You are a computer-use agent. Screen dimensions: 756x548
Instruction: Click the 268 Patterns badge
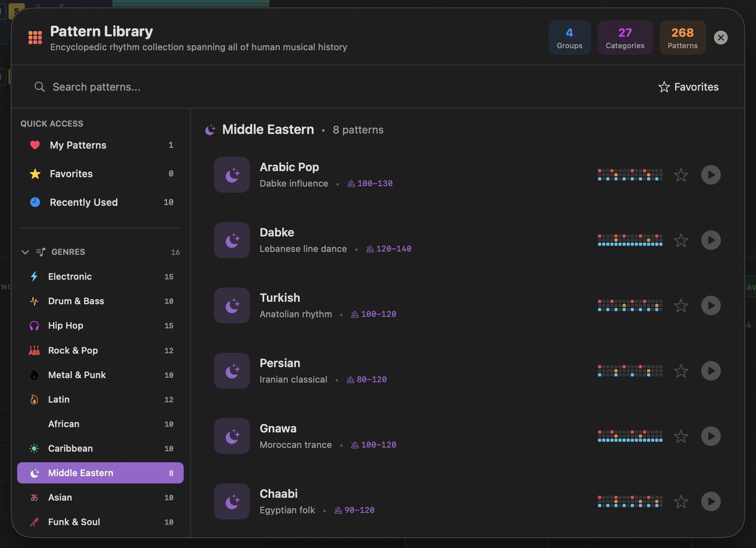[682, 37]
